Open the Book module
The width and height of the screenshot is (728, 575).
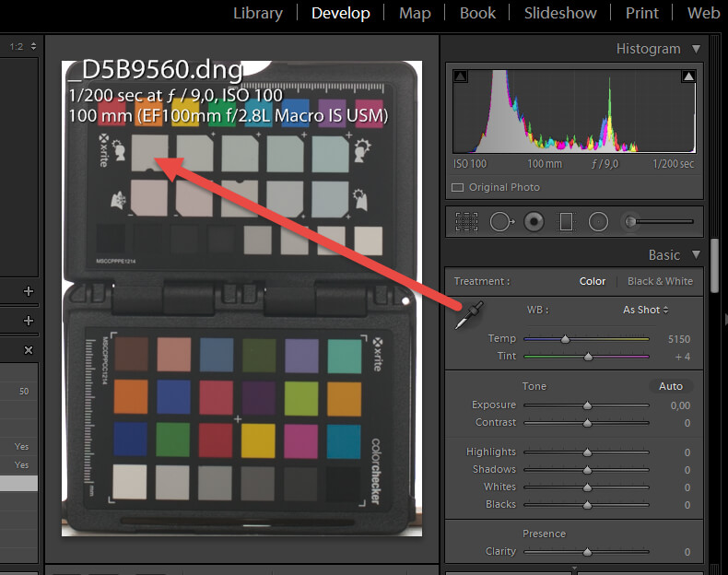(x=477, y=13)
